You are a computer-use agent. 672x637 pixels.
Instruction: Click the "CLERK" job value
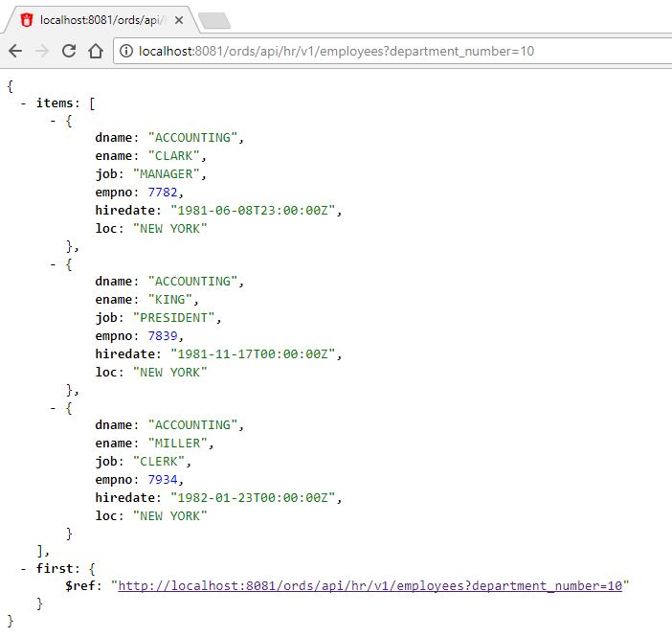point(159,462)
